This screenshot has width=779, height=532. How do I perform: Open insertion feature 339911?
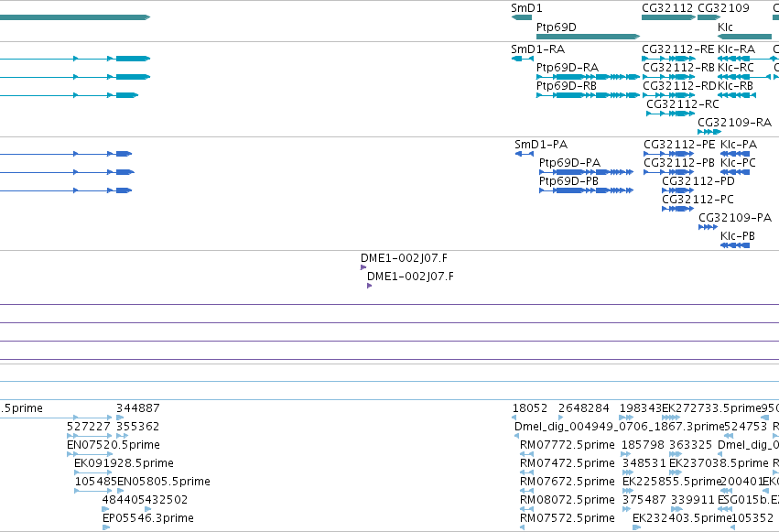(x=676, y=509)
